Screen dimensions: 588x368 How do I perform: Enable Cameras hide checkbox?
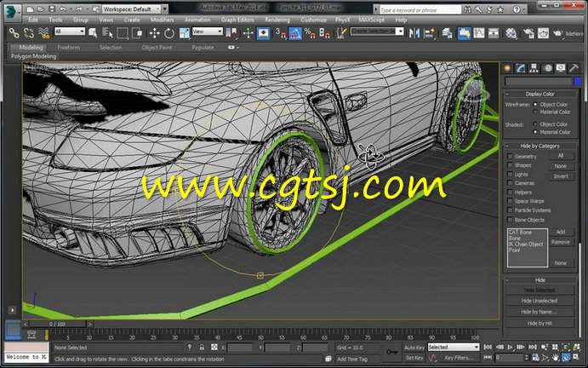pos(510,183)
